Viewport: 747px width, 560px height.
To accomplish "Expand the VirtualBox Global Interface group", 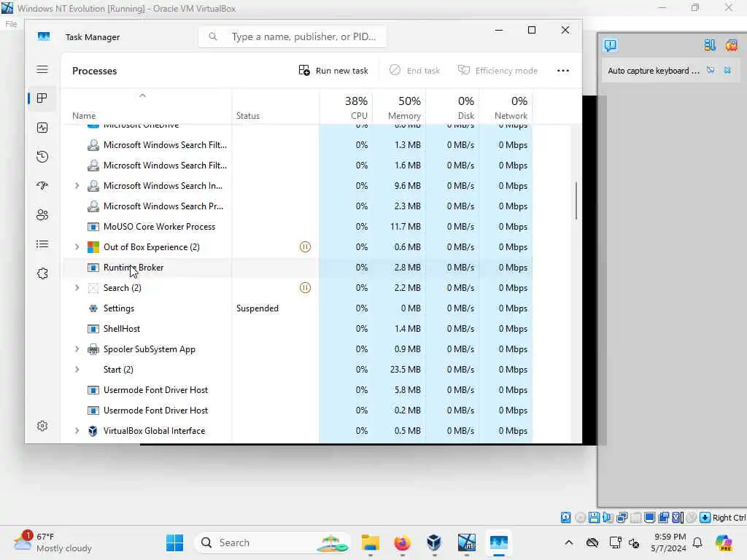I will coord(77,430).
